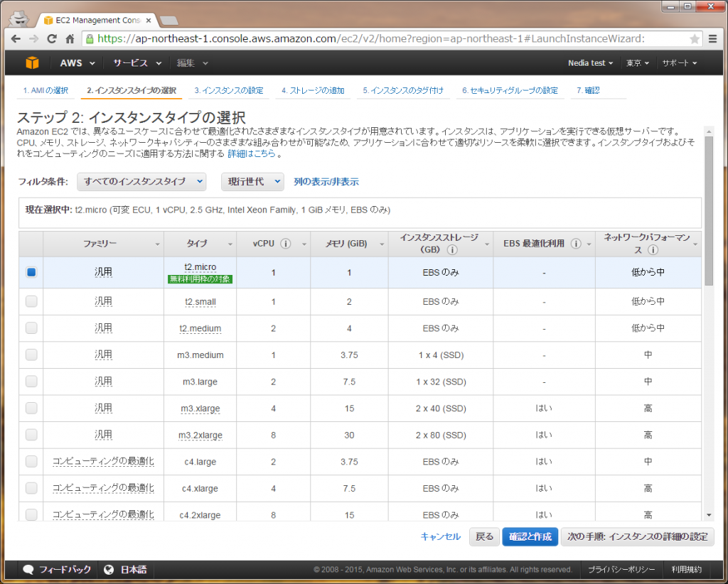Sort by ファミリー column arrow
The width and height of the screenshot is (728, 584).
[x=157, y=244]
